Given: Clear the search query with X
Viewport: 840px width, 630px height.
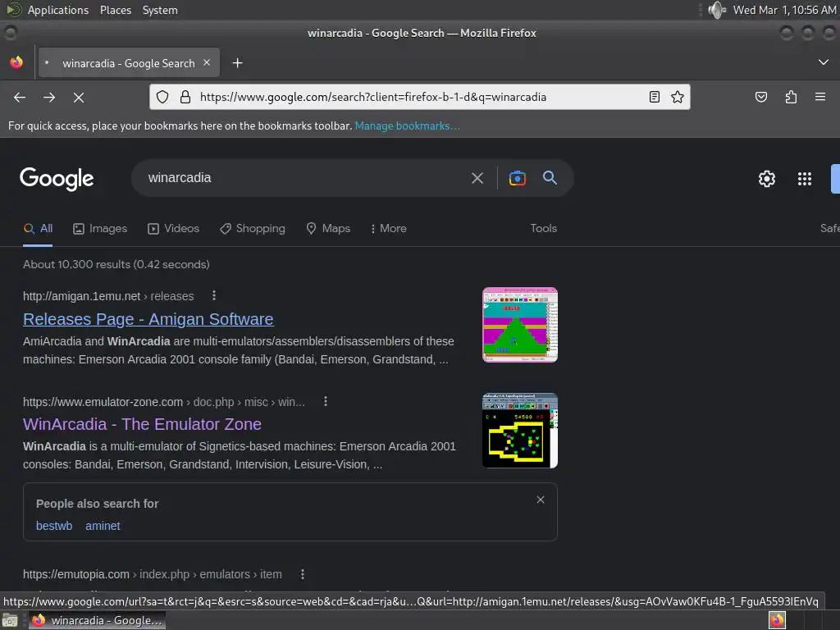Looking at the screenshot, I should 477,178.
